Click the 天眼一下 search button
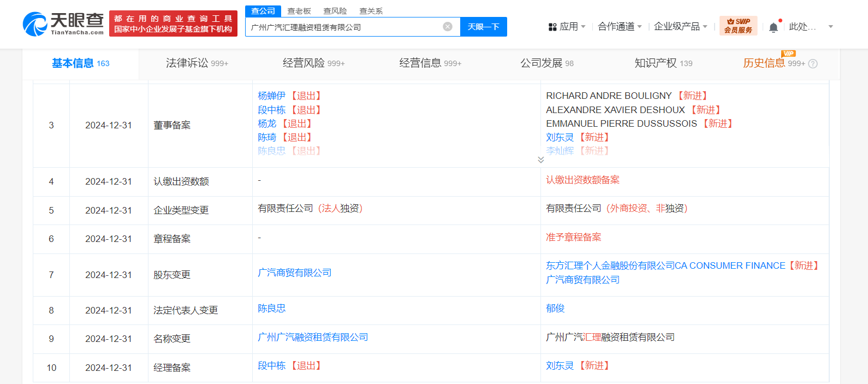Viewport: 868px width, 384px height. coord(484,27)
